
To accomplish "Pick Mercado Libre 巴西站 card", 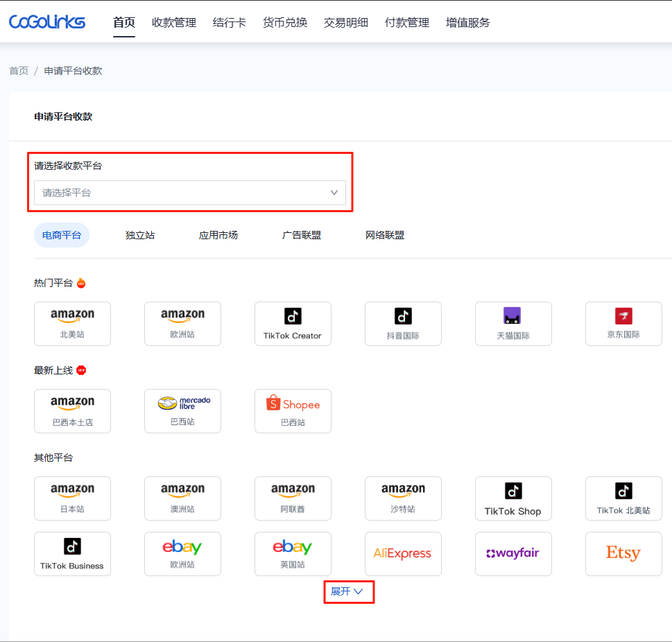I will (x=182, y=411).
